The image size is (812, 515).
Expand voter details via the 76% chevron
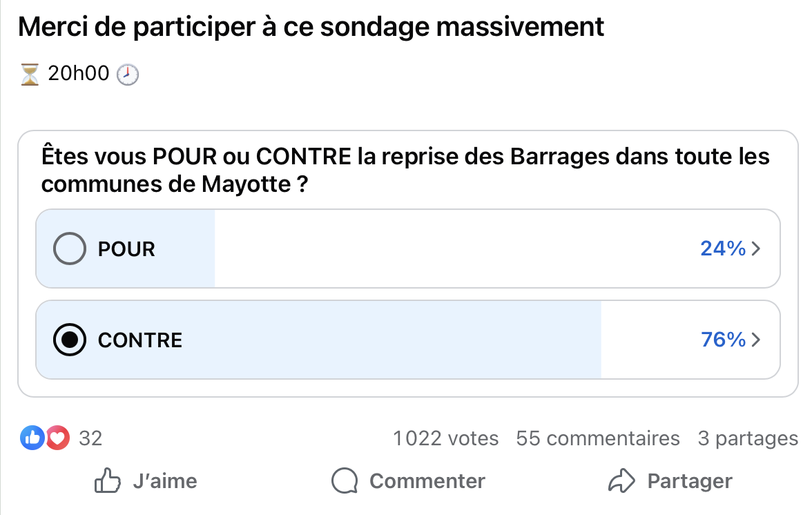(755, 340)
